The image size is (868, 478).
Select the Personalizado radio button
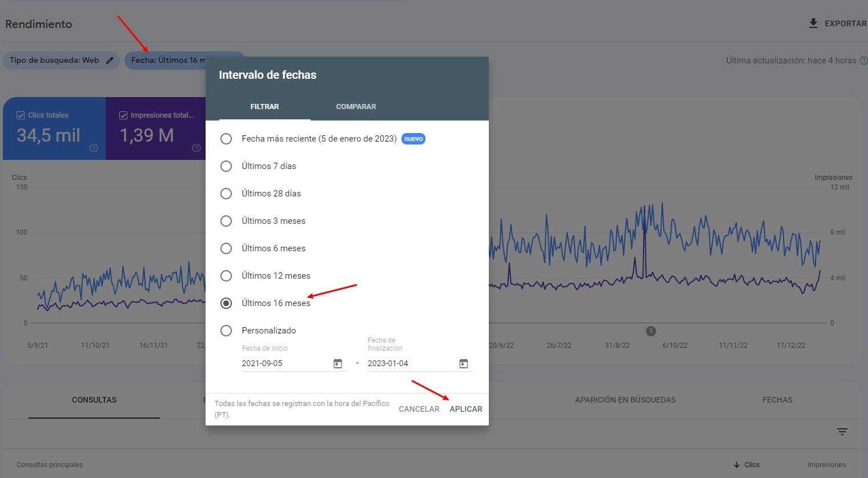(226, 331)
